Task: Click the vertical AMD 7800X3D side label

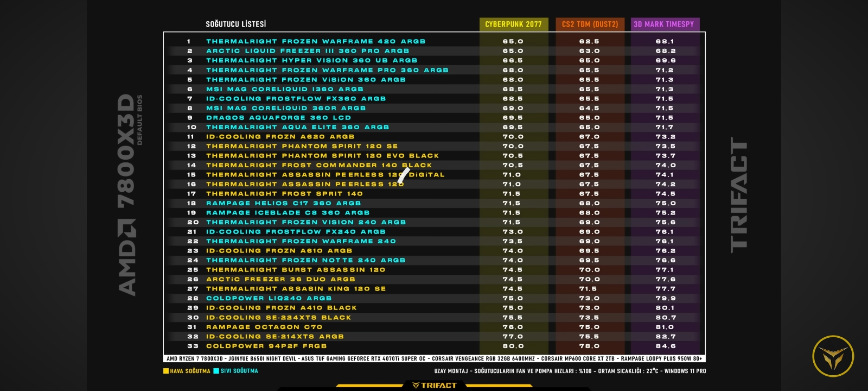Action: tap(130, 195)
